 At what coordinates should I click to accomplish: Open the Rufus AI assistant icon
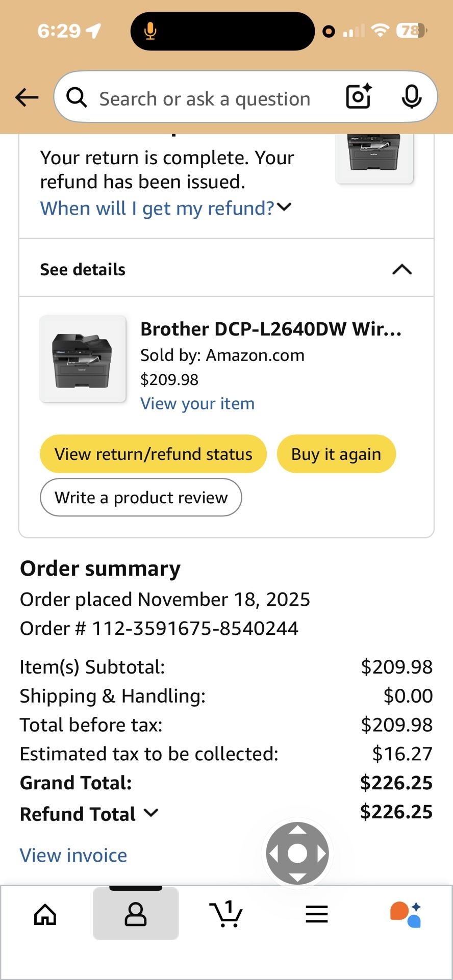point(407,913)
